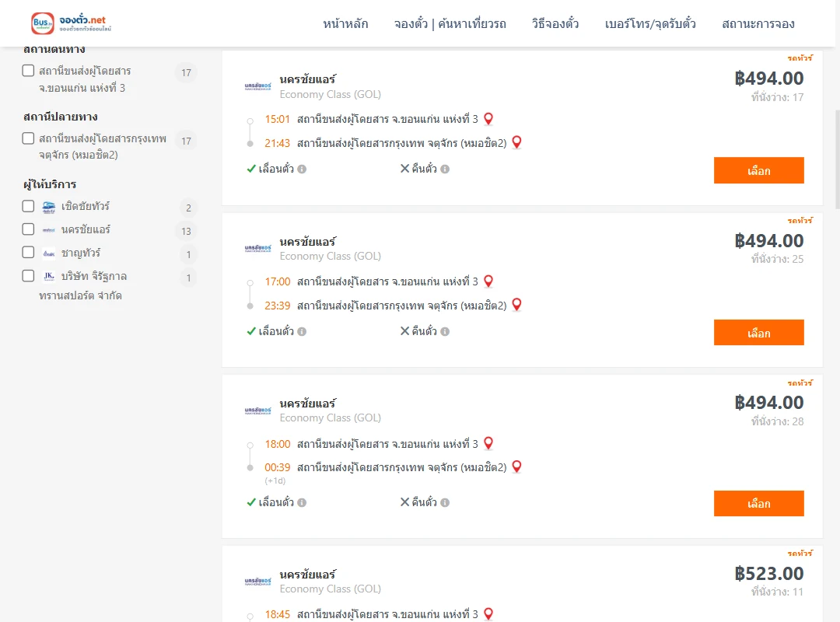Screen dimensions: 840x622
Task: Click the ฿523.00 price text
Action: (768, 574)
